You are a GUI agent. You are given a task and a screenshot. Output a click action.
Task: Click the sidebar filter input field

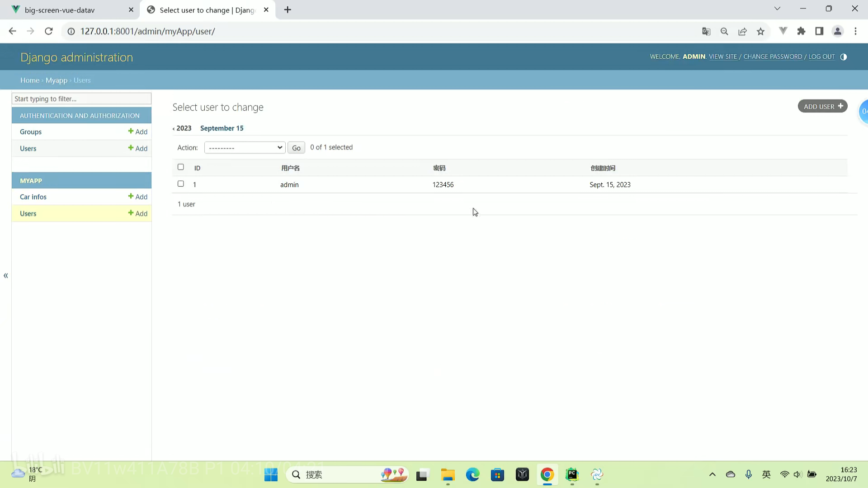[x=81, y=99]
